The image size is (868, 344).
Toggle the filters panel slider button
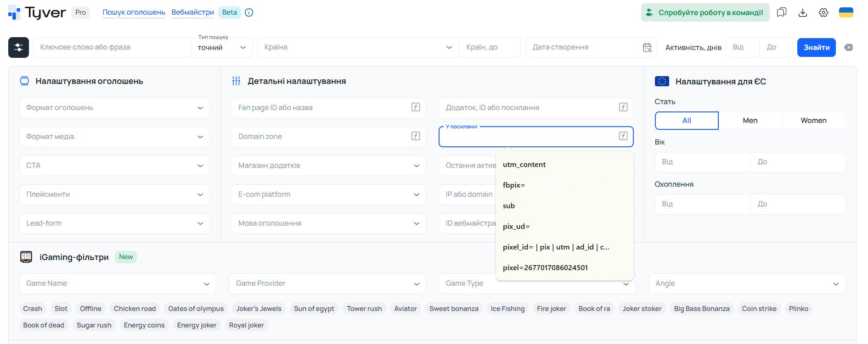18,47
